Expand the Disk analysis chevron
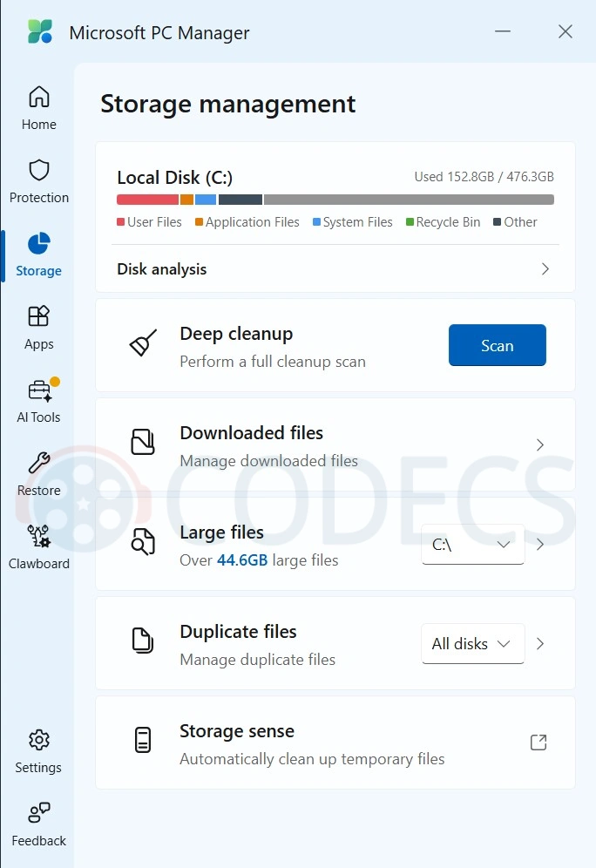This screenshot has height=868, width=596. coord(545,269)
